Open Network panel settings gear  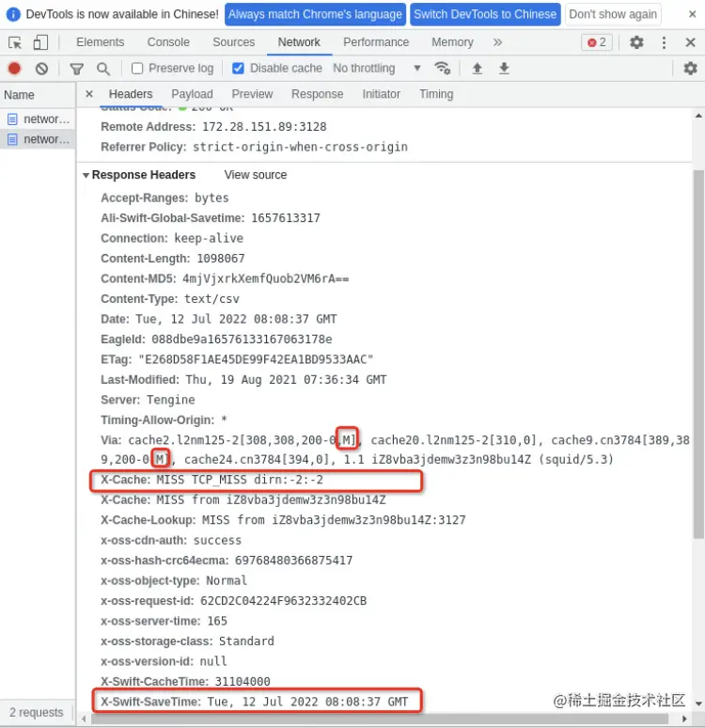[x=690, y=69]
